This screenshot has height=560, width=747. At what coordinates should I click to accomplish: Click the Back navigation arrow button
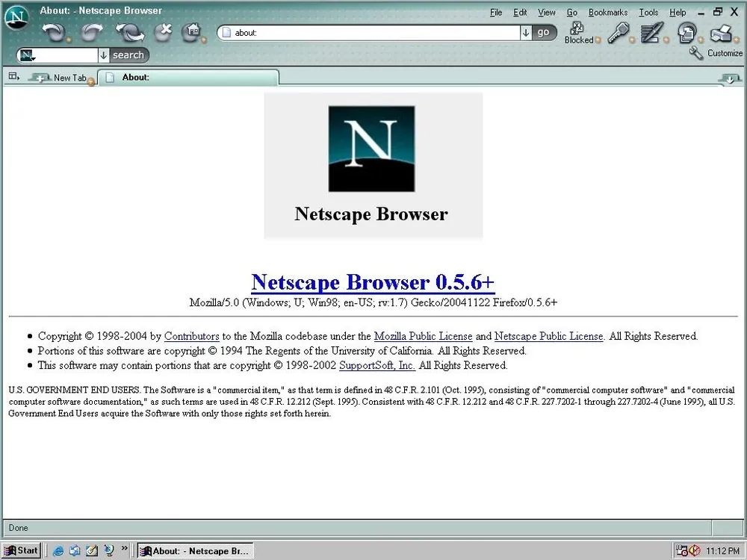coord(53,31)
